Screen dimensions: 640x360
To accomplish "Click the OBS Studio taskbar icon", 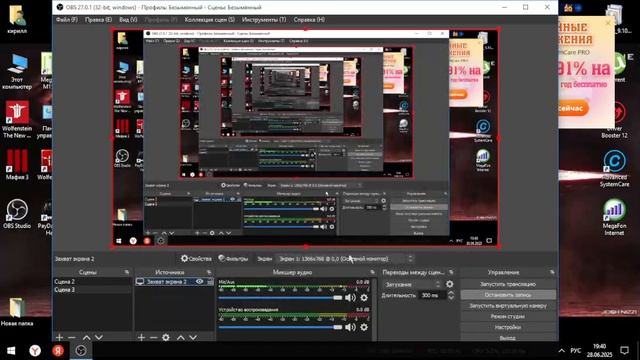I will pyautogui.click(x=81, y=351).
